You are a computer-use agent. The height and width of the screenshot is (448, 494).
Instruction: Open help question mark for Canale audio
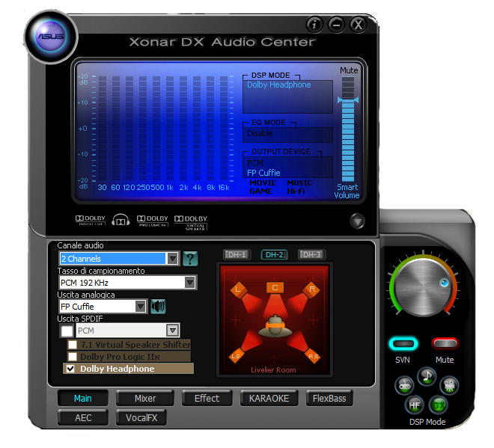click(x=190, y=259)
